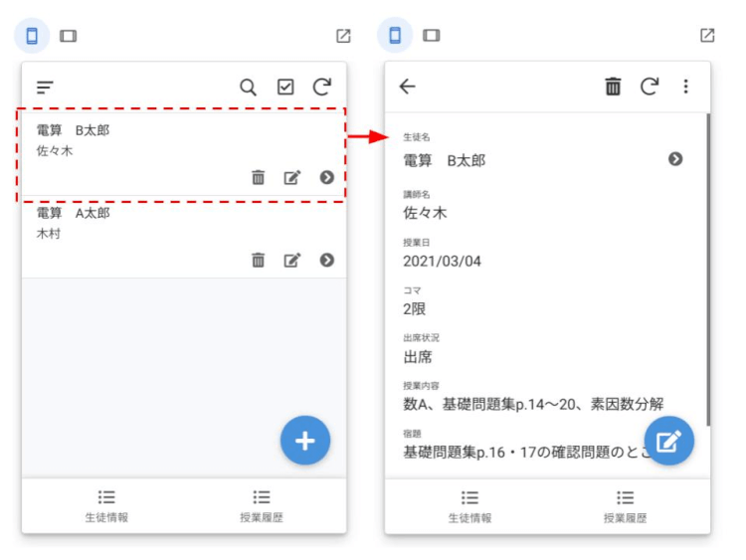This screenshot has width=746, height=560.
Task: Open the three-dot more menu
Action: pos(685,87)
